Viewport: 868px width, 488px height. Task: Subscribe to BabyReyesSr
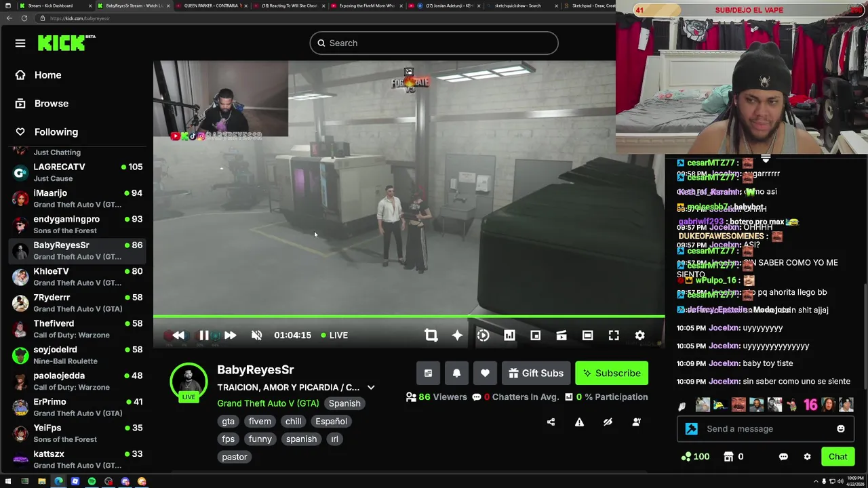[612, 373]
